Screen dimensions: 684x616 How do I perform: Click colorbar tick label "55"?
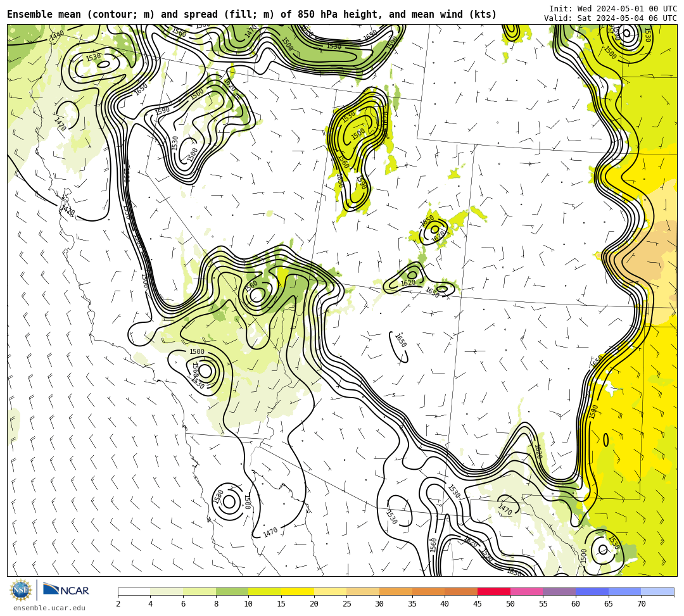point(543,604)
